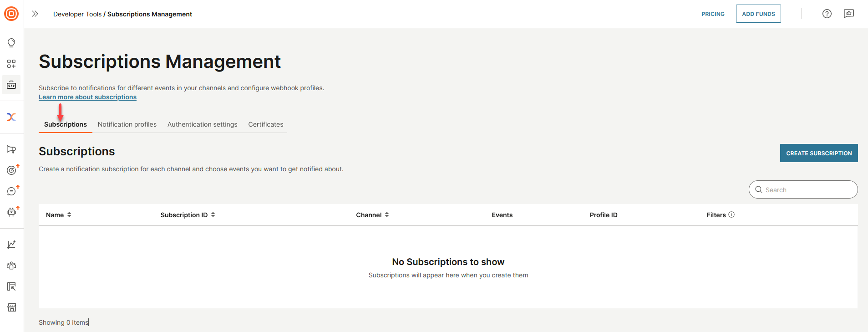Open the Certificates tab

[265, 124]
